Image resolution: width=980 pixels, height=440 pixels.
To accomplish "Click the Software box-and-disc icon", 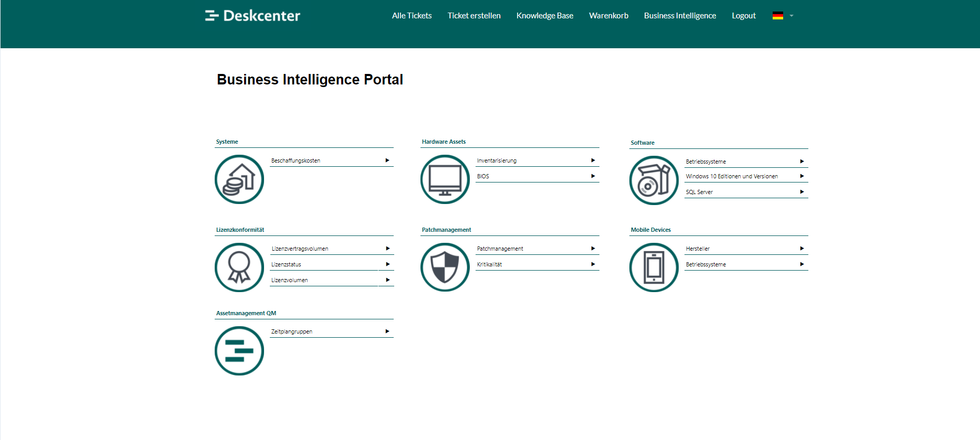I will click(654, 180).
